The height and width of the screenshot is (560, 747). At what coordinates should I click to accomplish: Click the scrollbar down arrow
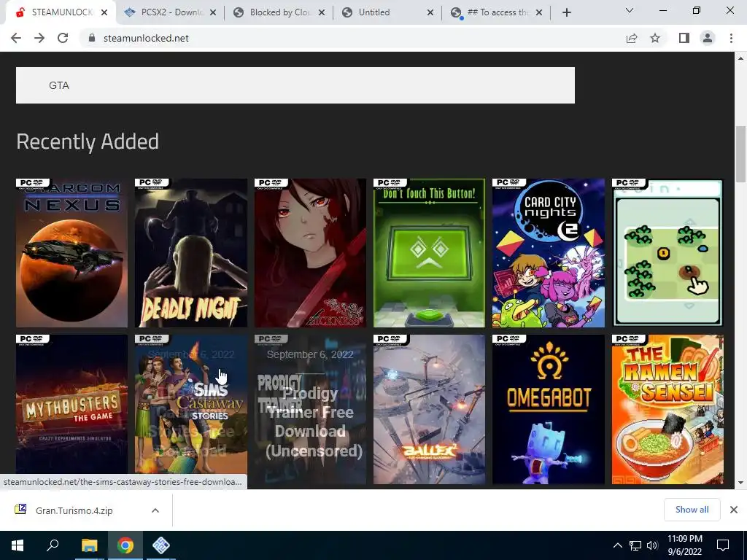pos(740,483)
